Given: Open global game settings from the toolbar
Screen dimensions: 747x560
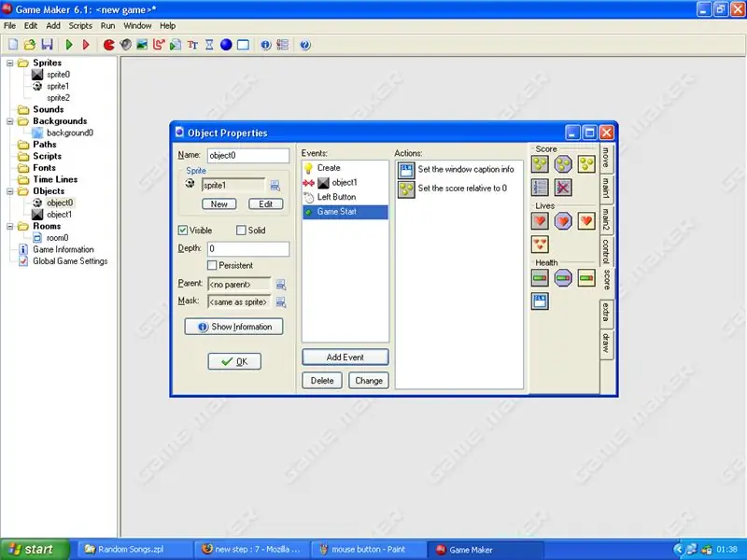Looking at the screenshot, I should point(283,45).
